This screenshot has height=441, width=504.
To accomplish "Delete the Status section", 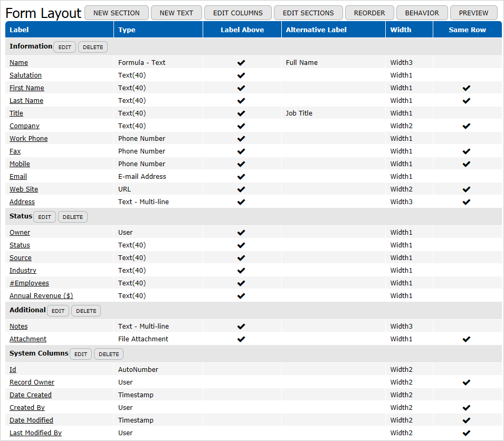I will tap(73, 217).
